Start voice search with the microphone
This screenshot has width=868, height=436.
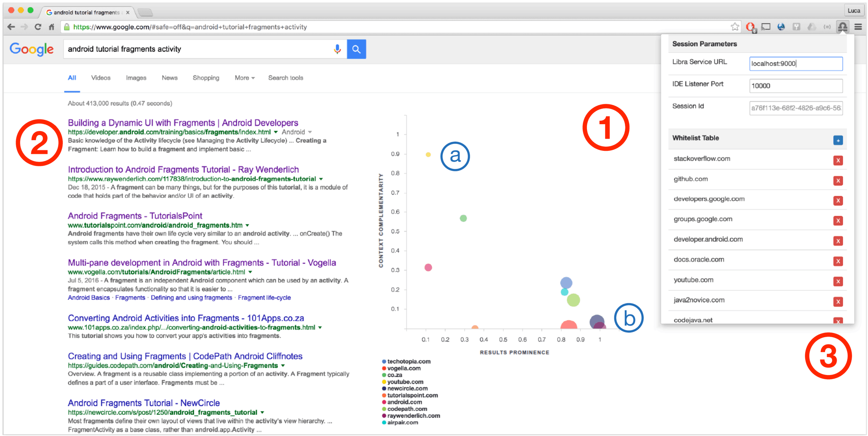tap(337, 49)
